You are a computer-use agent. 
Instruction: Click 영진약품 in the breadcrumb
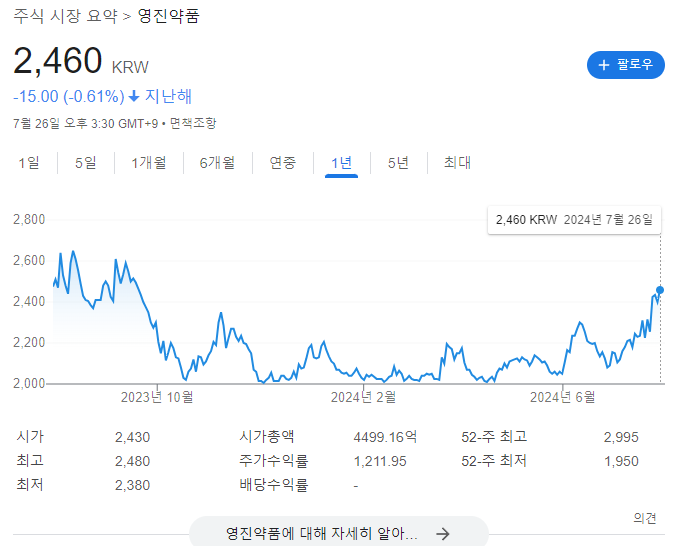coord(168,16)
